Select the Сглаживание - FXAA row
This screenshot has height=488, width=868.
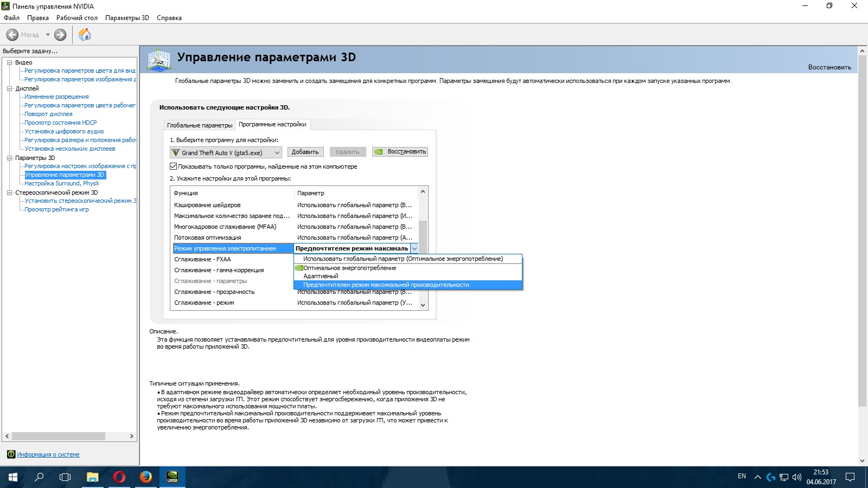click(232, 259)
